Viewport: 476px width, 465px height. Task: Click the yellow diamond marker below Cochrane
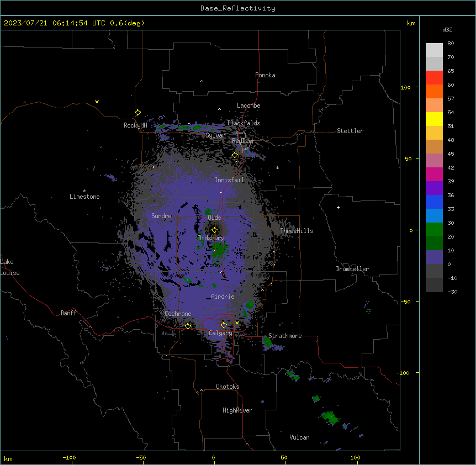pos(188,326)
